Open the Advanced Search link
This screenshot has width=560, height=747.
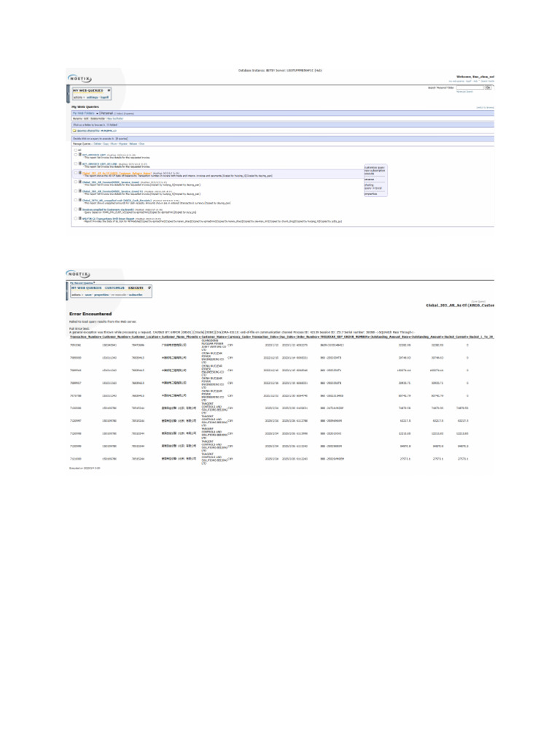(x=464, y=91)
